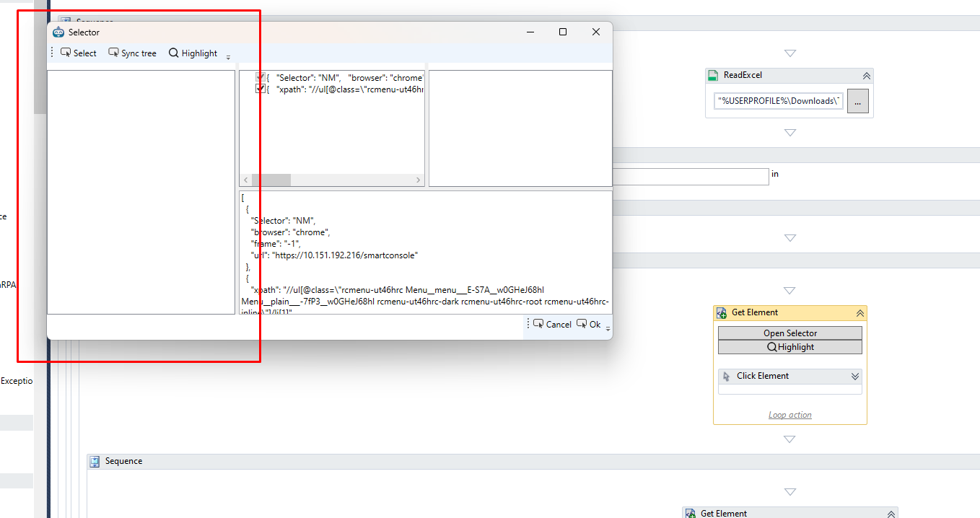Click the ReadExcel file path field

tap(779, 101)
